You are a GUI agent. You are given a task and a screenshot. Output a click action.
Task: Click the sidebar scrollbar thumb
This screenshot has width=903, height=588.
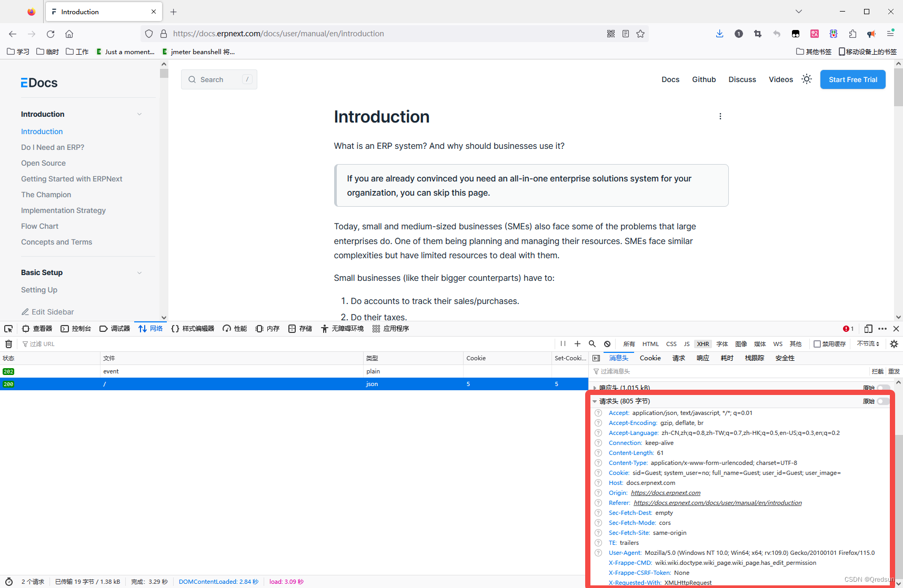click(164, 73)
